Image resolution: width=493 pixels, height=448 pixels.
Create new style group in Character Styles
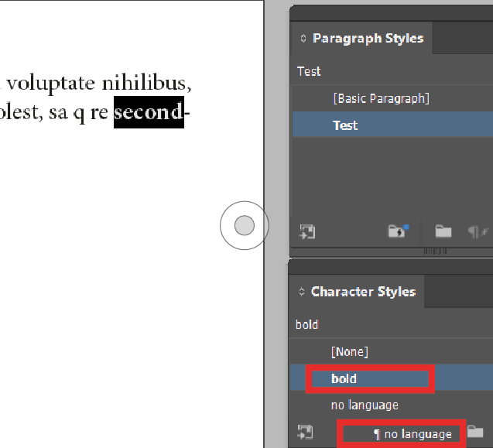coord(475,431)
